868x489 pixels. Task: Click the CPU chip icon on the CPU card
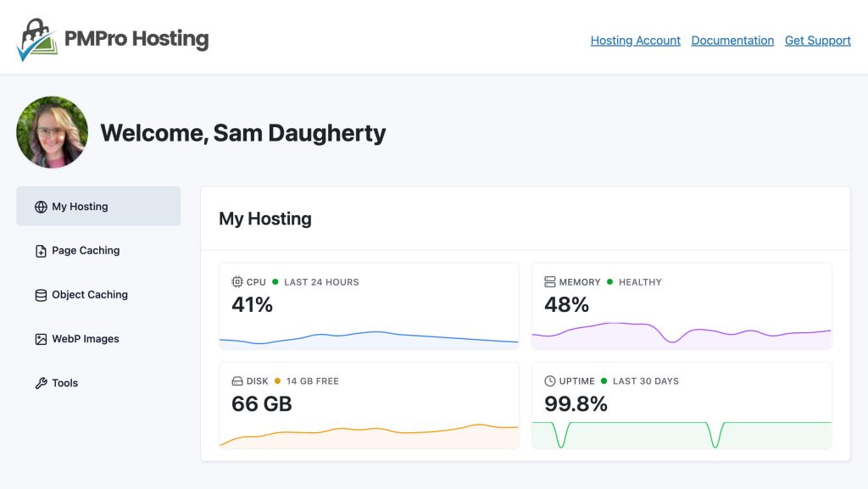[x=238, y=282]
